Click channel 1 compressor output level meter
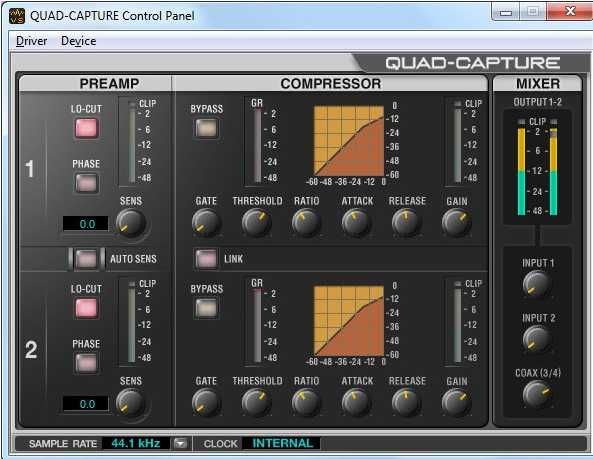Viewport: 593px width, 459px height. [458, 142]
